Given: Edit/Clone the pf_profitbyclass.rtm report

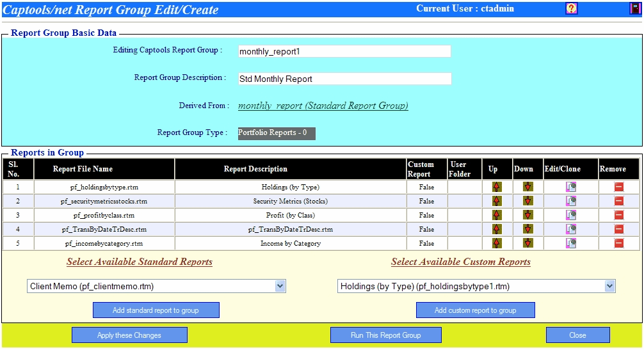Looking at the screenshot, I should click(x=571, y=215).
